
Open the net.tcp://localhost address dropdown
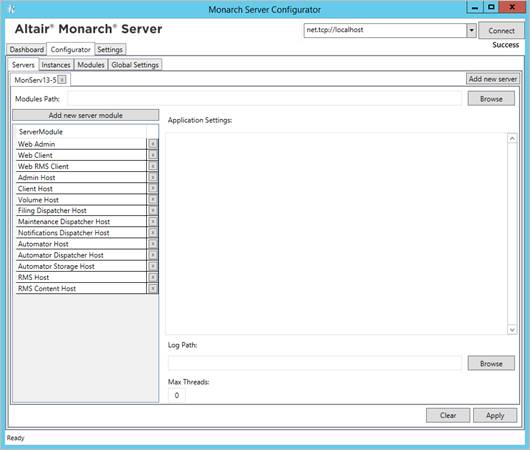471,30
